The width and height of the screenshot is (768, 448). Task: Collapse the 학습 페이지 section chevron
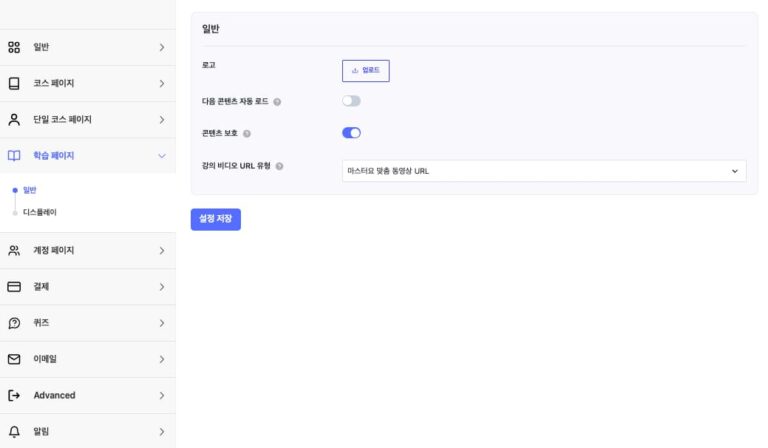(x=161, y=155)
